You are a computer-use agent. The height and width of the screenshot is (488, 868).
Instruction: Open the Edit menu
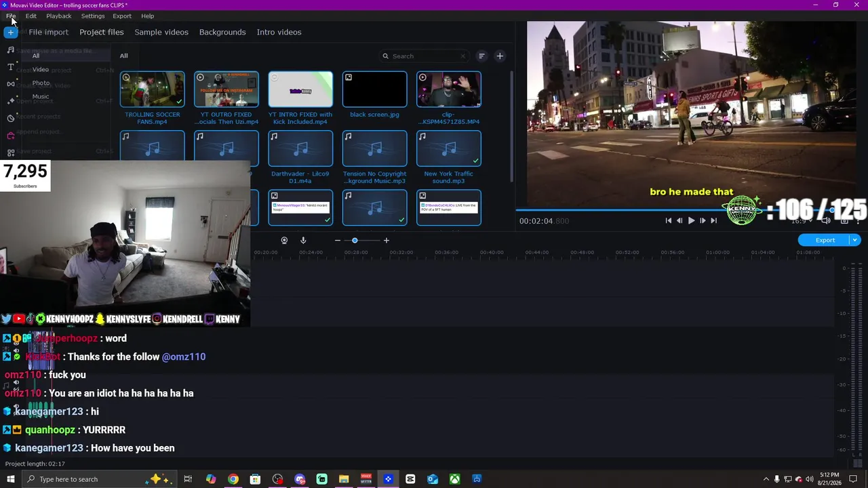(31, 16)
